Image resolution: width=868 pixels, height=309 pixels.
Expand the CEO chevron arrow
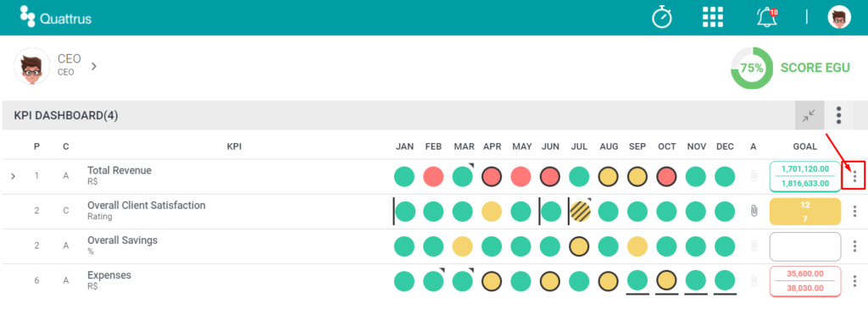94,66
